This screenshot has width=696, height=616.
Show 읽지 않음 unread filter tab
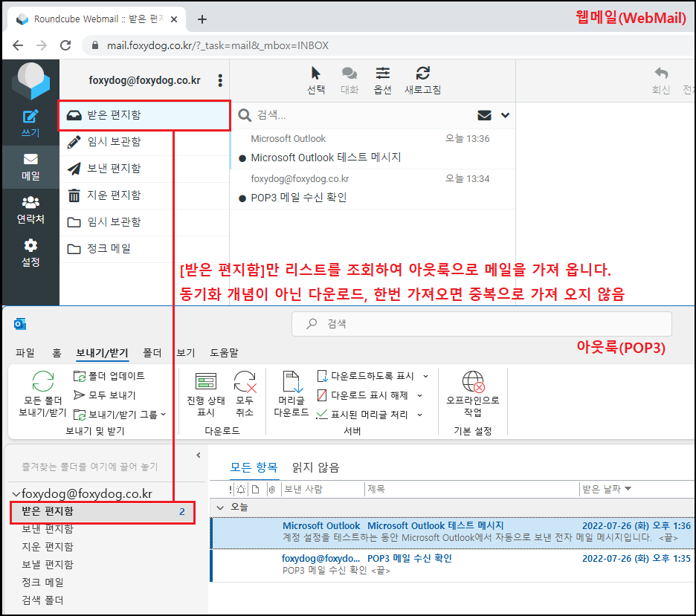coord(315,467)
